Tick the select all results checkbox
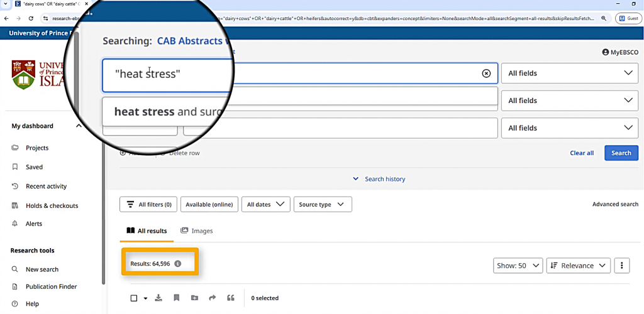This screenshot has width=644, height=314. click(134, 298)
